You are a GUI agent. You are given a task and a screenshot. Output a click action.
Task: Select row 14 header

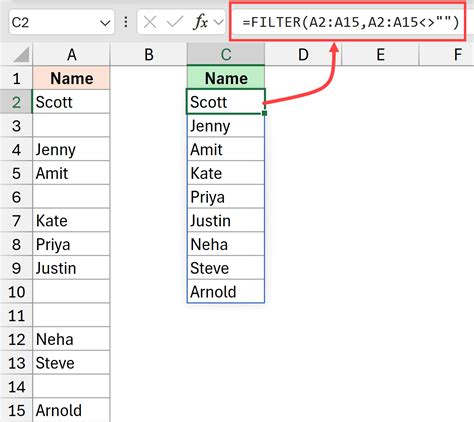click(x=16, y=387)
